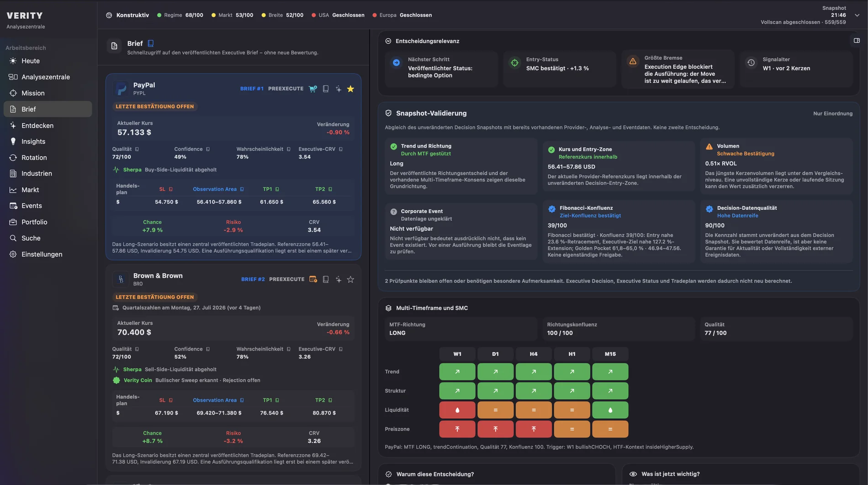
Task: Open the PayPal card book icon
Action: coord(326,89)
